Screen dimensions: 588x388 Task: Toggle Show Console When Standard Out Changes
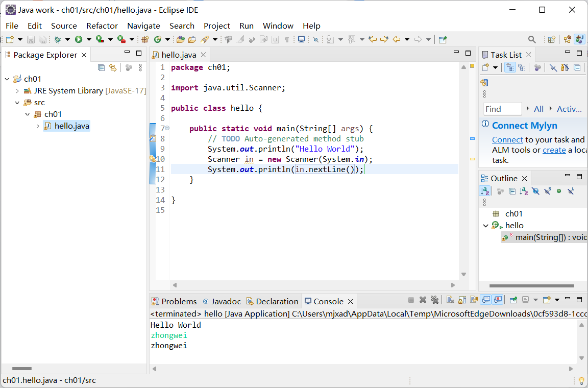pos(486,300)
